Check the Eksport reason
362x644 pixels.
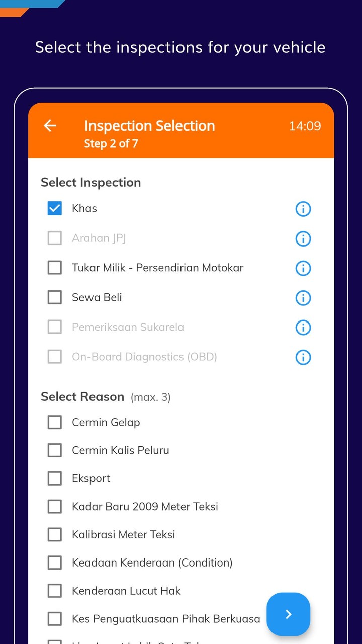pos(54,478)
